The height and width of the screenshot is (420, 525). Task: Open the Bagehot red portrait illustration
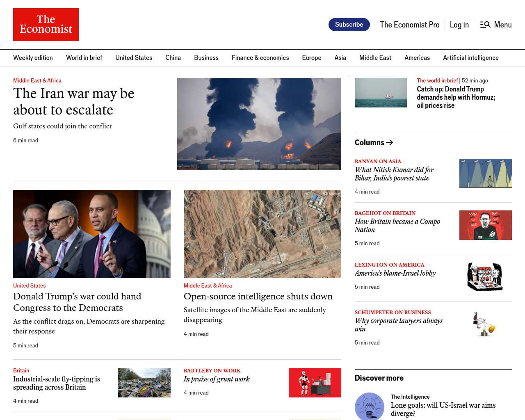pyautogui.click(x=485, y=225)
